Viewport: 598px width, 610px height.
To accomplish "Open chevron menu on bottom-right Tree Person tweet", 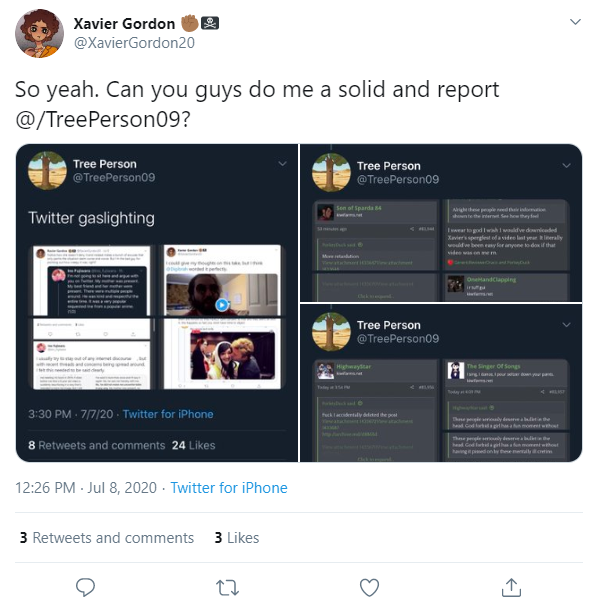I will tap(566, 325).
